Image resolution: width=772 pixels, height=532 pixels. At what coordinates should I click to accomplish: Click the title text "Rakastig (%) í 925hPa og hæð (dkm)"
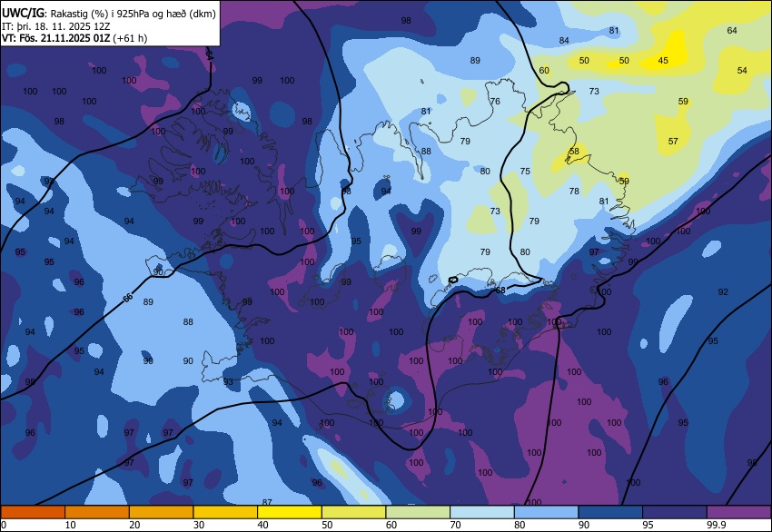click(133, 14)
